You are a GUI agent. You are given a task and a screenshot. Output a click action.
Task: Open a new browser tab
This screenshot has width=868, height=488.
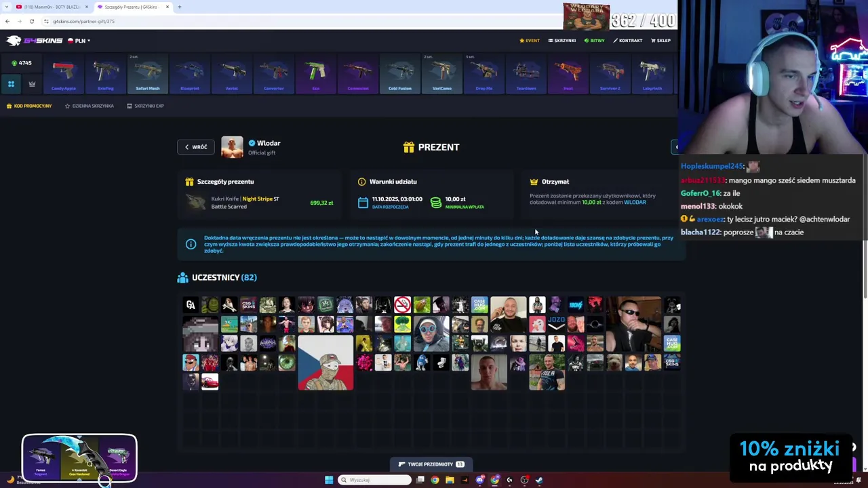click(x=180, y=7)
